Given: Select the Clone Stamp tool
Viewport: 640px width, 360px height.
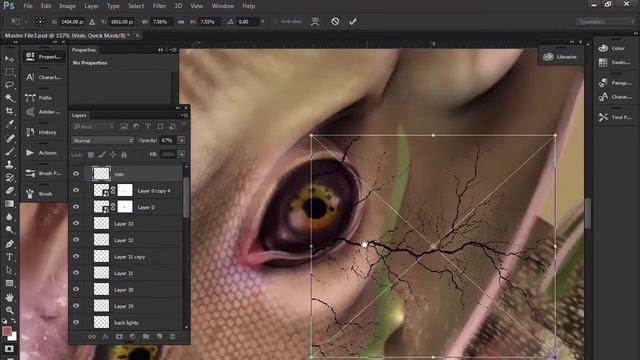Looking at the screenshot, I should pos(9,164).
